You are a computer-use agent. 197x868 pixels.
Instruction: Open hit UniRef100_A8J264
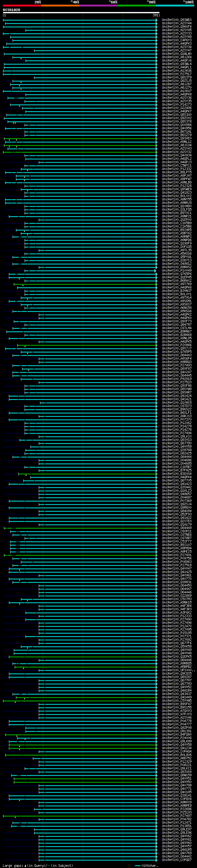pos(177,57)
